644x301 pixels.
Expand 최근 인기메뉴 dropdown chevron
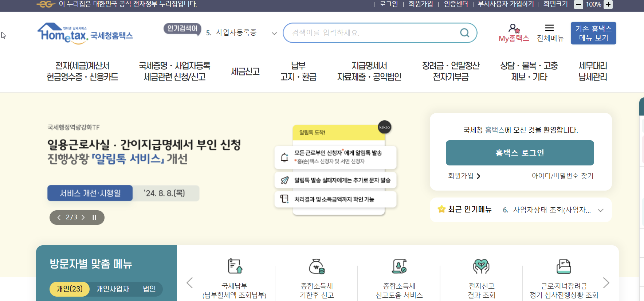tap(601, 210)
